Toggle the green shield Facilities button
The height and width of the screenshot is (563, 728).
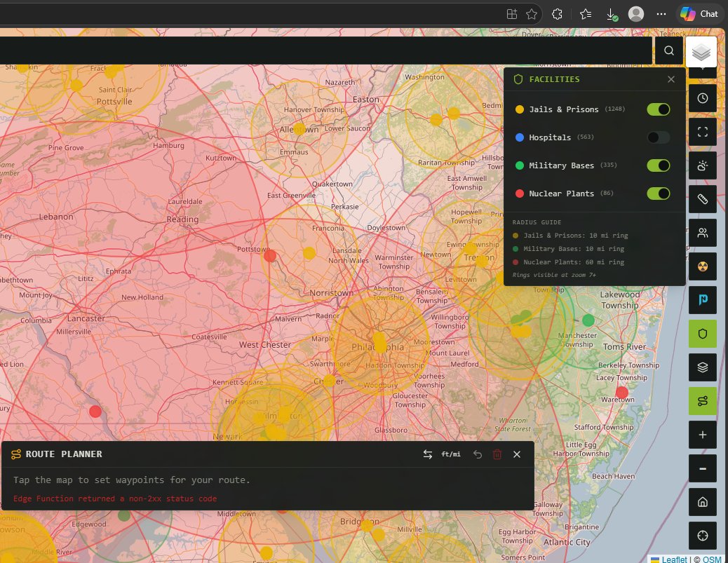703,334
